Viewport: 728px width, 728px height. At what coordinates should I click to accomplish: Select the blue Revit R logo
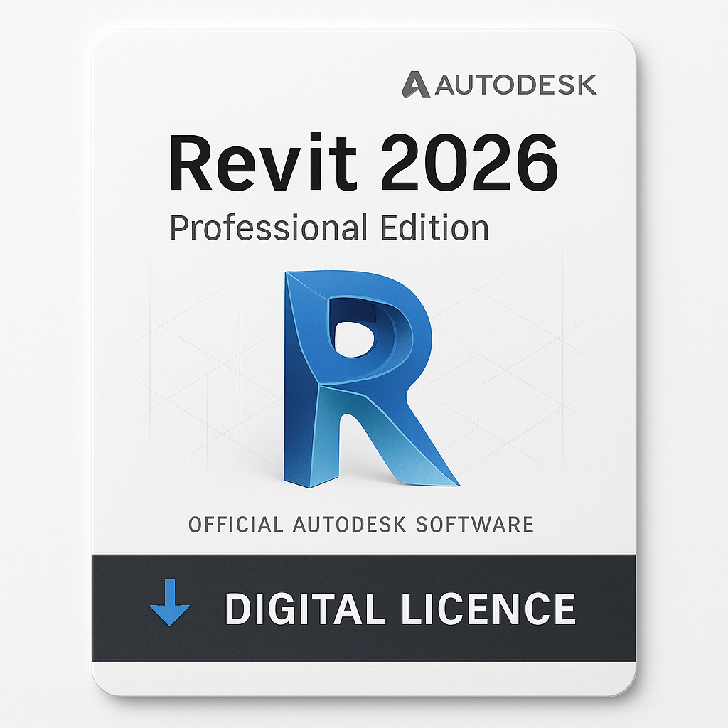(x=364, y=377)
